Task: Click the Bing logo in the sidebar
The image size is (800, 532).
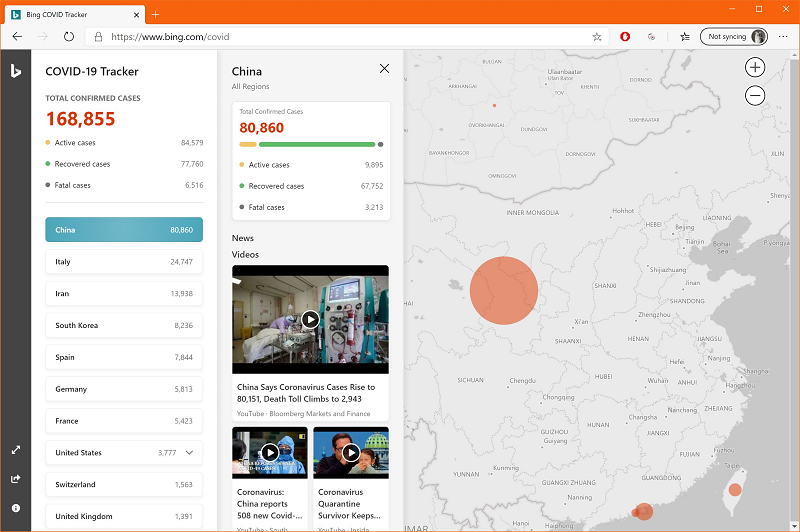Action: pos(16,71)
